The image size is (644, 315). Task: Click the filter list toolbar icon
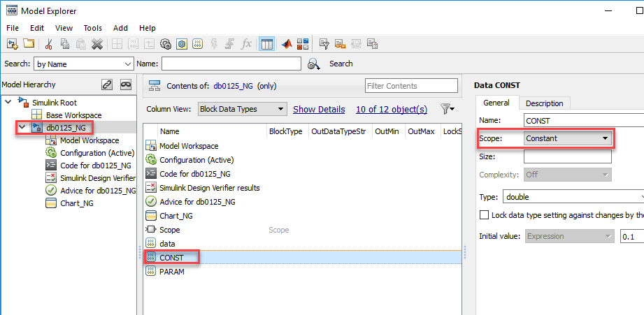point(324,44)
